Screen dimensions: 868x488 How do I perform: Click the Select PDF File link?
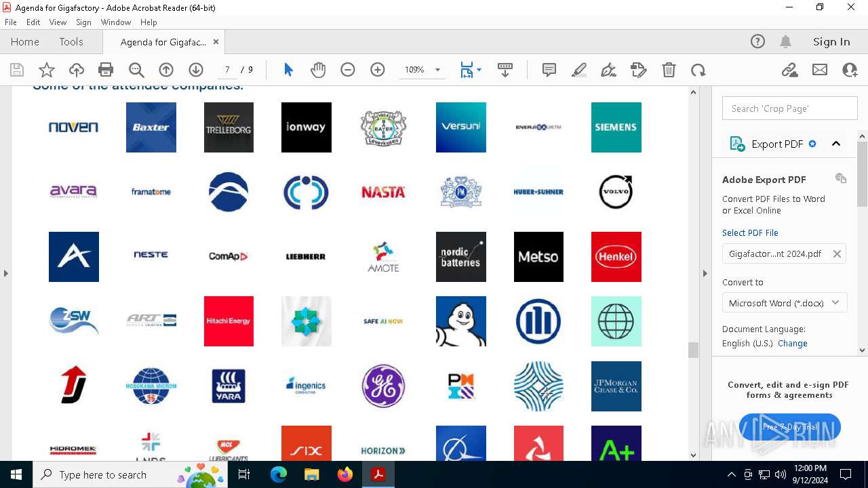750,232
